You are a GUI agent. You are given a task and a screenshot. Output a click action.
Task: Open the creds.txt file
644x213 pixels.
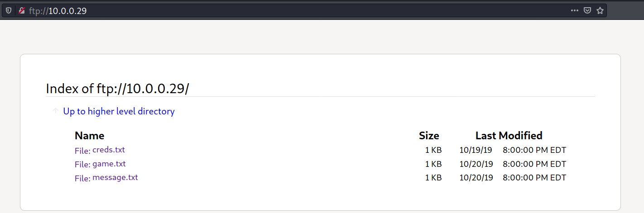[109, 150]
